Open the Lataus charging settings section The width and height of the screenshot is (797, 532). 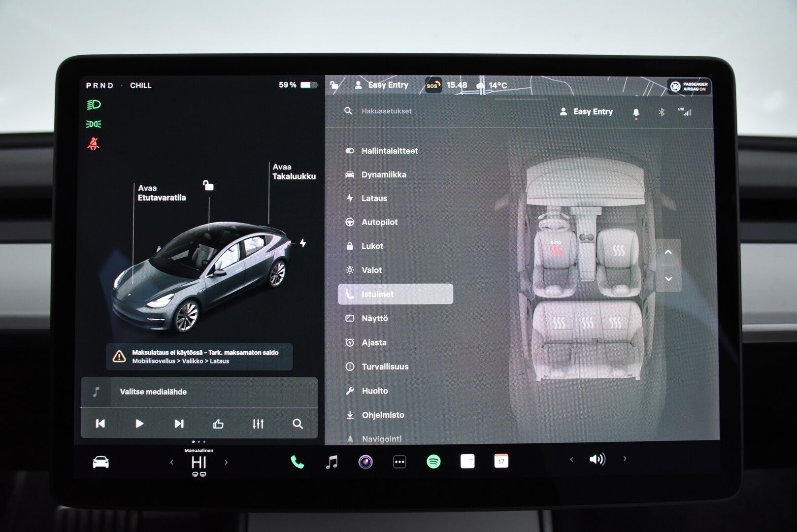click(x=374, y=198)
